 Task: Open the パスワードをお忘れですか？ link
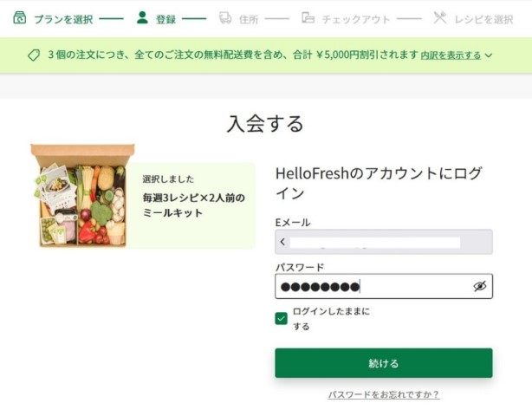coord(384,394)
